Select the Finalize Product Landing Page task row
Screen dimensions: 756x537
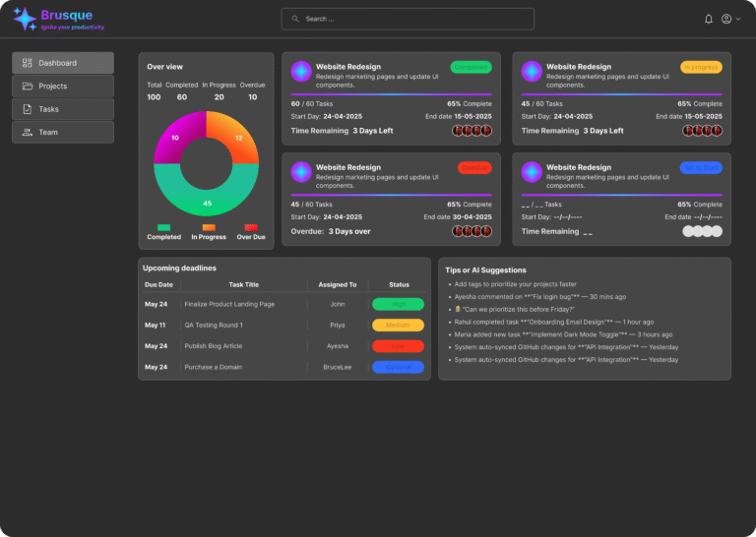229,304
